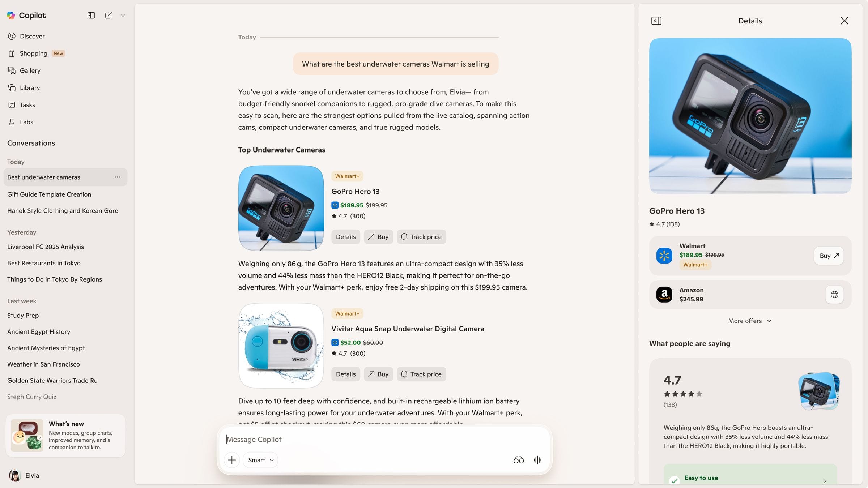Open dropdown arrow next to compose icon

pos(123,16)
